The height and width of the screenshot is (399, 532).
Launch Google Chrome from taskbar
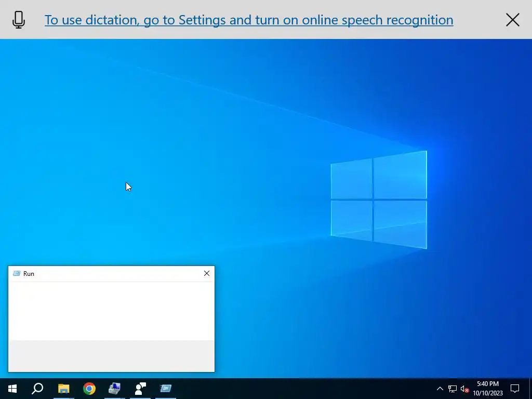pos(89,389)
